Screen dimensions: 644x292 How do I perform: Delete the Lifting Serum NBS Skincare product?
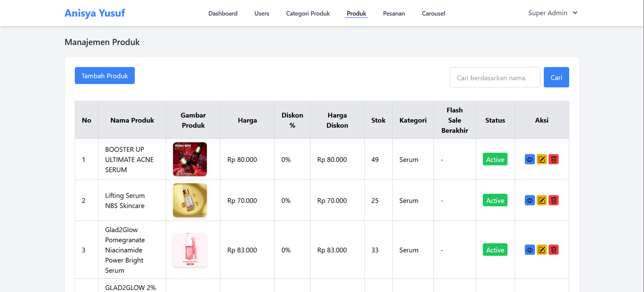coord(554,201)
